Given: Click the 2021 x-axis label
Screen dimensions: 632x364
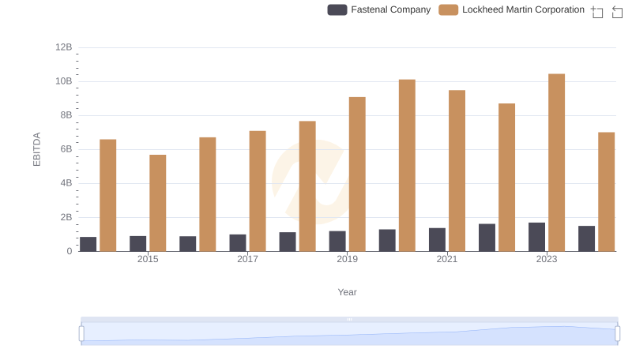Looking at the screenshot, I should [447, 259].
